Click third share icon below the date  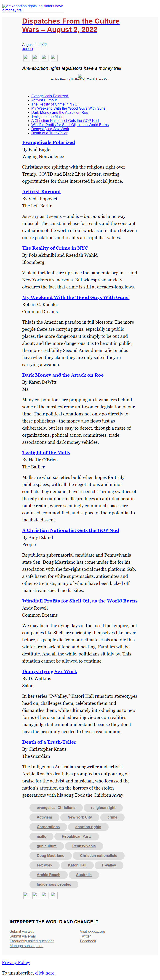coord(45,58)
